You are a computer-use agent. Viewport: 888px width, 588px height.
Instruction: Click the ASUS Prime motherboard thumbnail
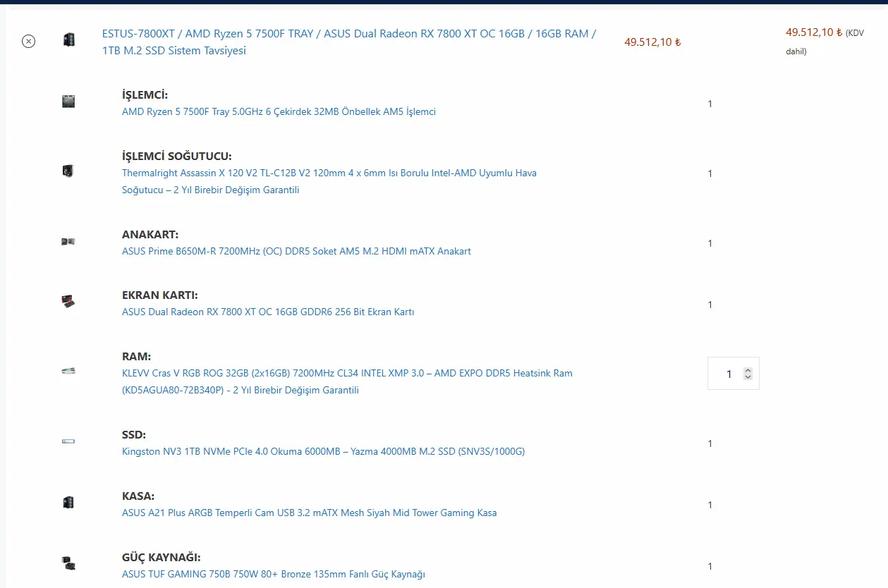pos(68,241)
